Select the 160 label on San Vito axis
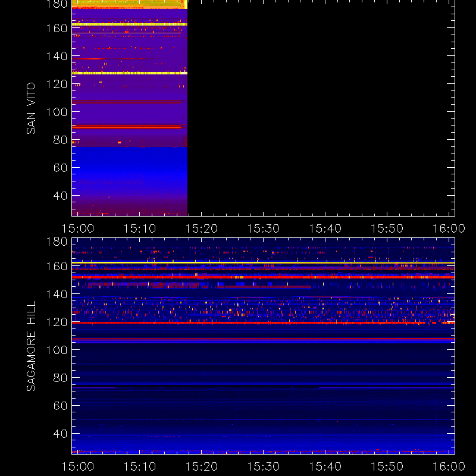The height and width of the screenshot is (476, 476). pos(57,28)
